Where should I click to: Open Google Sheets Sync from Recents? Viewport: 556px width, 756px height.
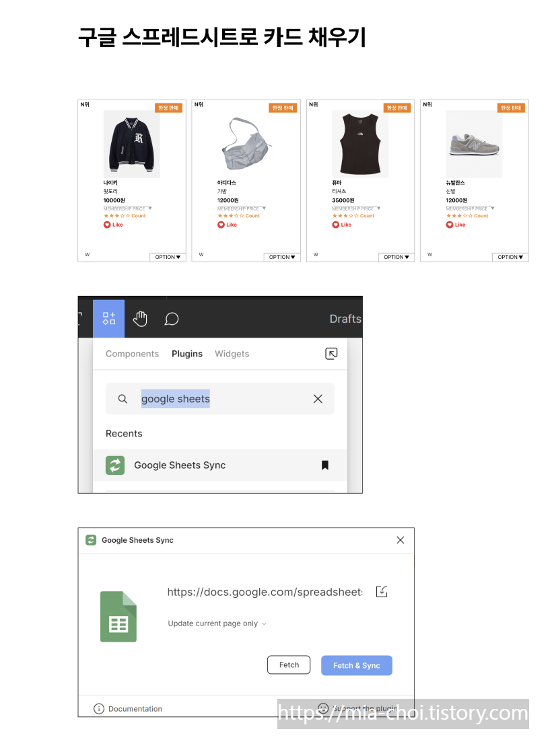coord(219,465)
